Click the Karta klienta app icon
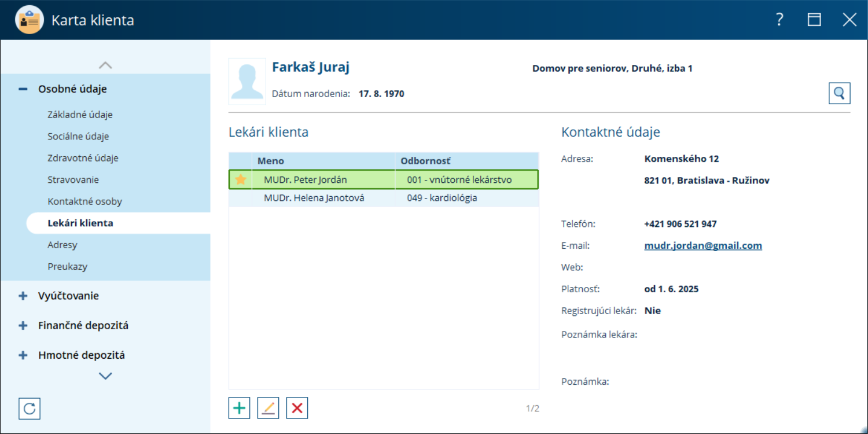This screenshot has height=434, width=868. coord(30,20)
